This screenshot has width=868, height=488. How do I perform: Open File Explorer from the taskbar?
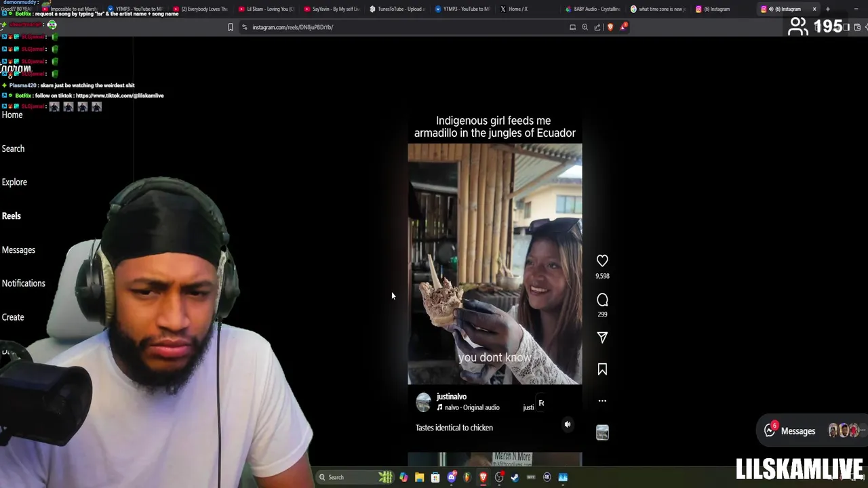[420, 477]
